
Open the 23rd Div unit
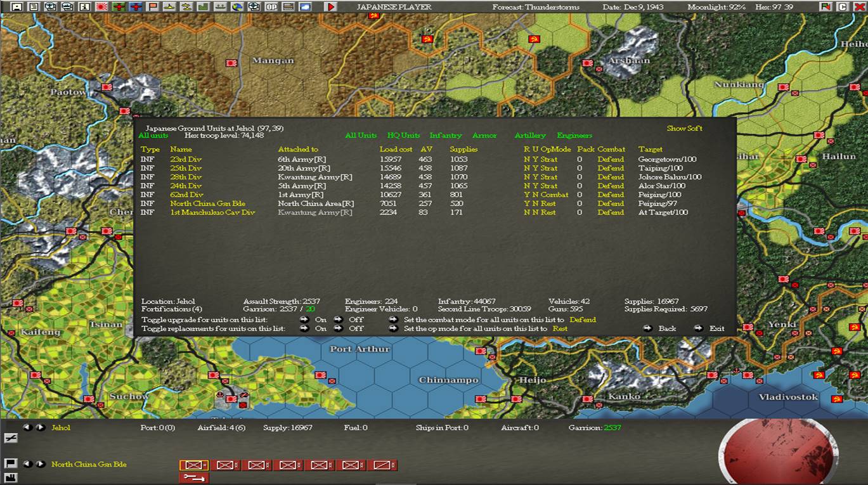click(x=186, y=159)
